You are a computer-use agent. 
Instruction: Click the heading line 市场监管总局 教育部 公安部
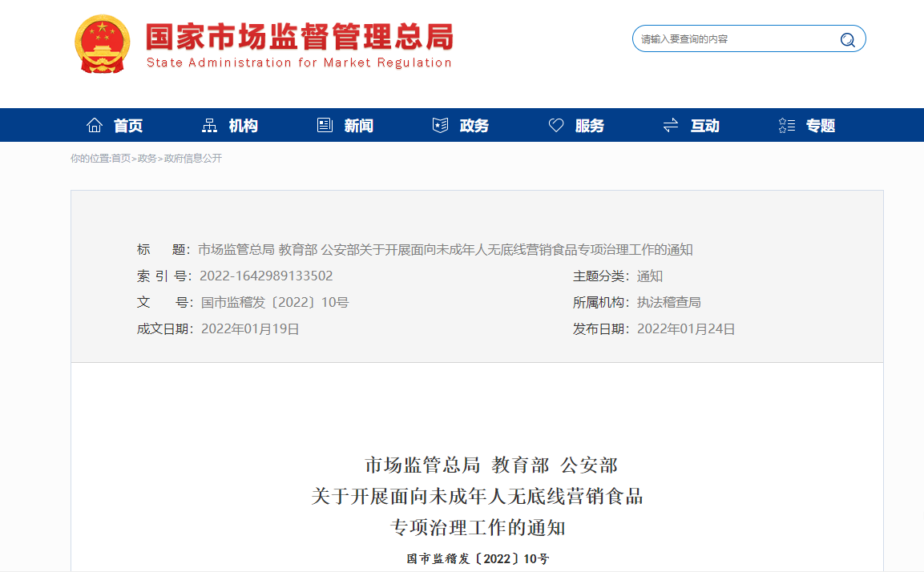point(491,465)
